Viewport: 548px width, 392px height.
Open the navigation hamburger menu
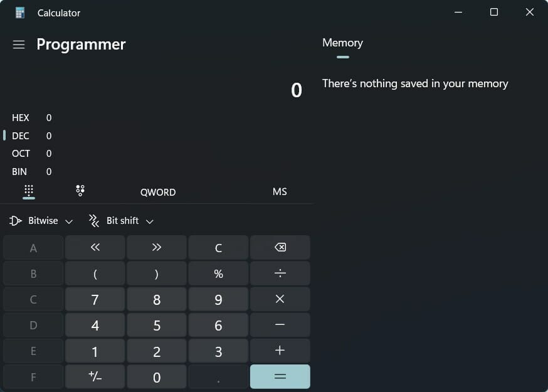18,45
